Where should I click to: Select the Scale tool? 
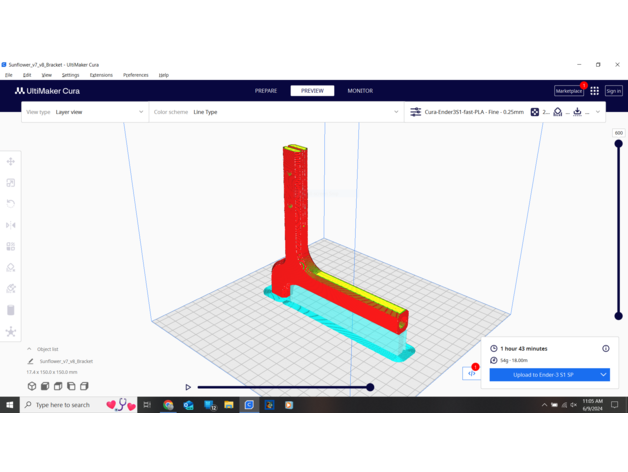11,183
